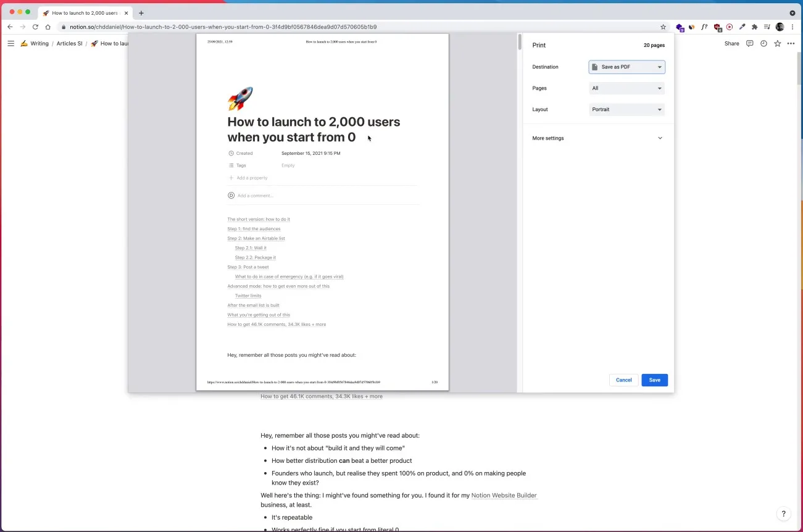Reload the page via the refresh icon
Screen dimensions: 803x532
point(35,27)
